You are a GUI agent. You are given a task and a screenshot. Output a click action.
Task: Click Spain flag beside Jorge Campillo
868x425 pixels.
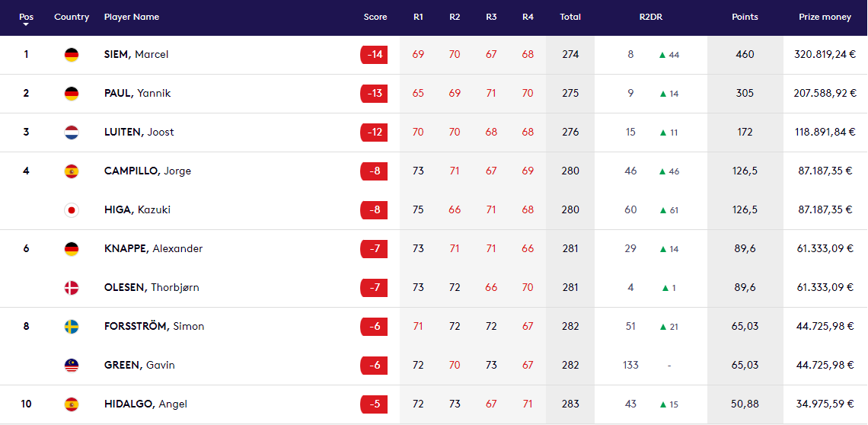[72, 171]
